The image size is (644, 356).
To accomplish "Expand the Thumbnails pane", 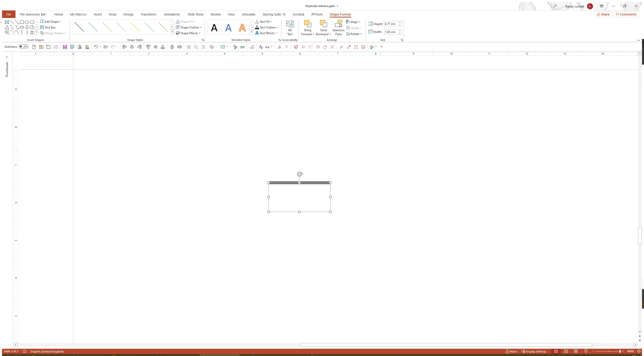I will [x=7, y=57].
